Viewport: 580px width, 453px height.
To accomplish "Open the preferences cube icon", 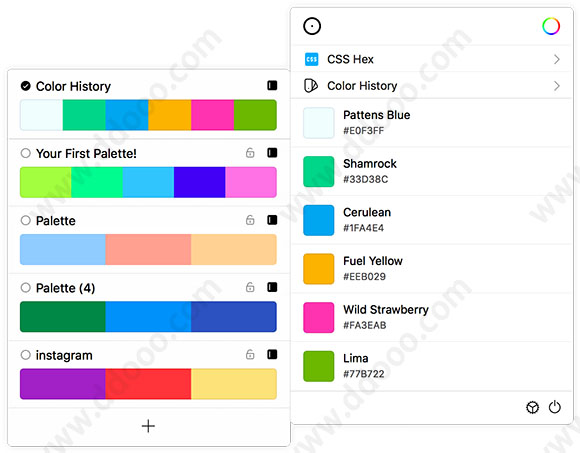I will (x=532, y=407).
